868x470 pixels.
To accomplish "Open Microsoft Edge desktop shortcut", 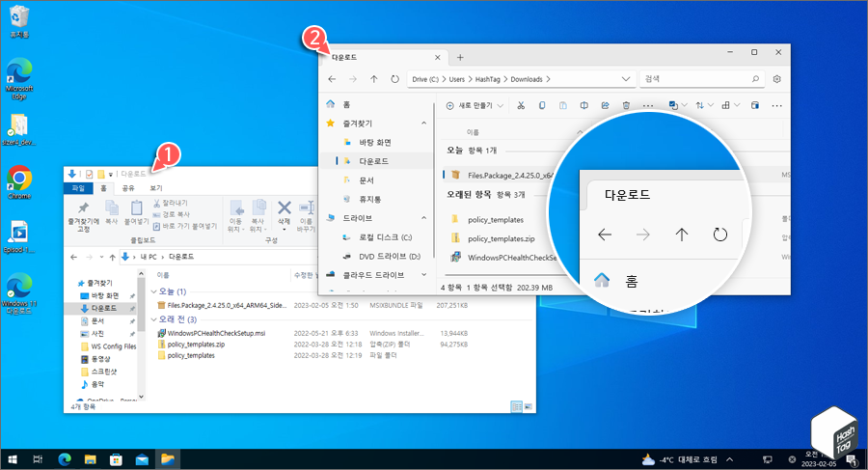I will click(19, 79).
